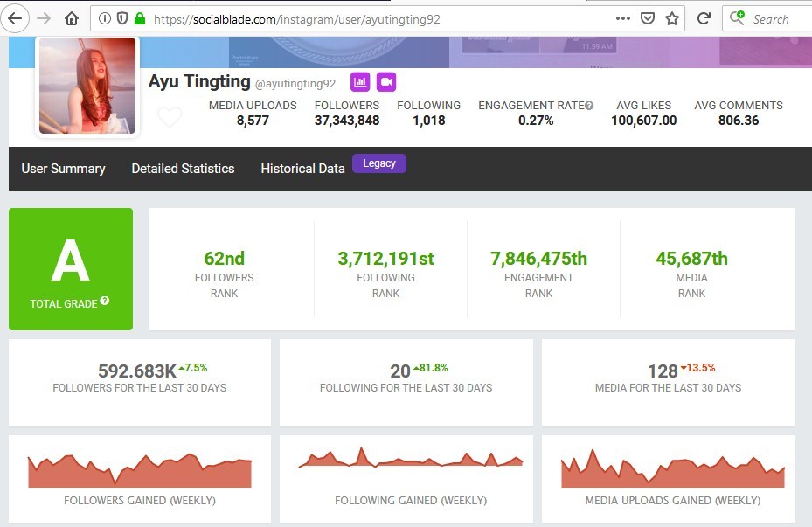Open the Historical Data tab

pos(302,169)
